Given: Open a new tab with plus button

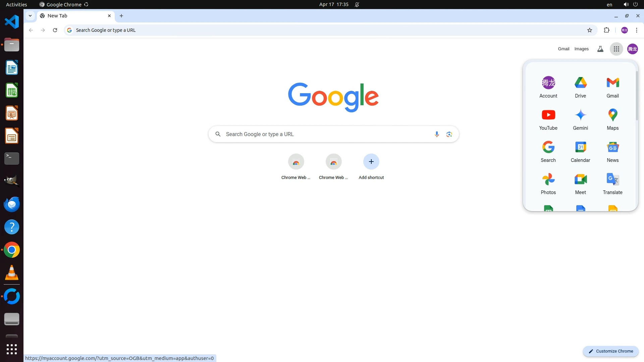Looking at the screenshot, I should [121, 16].
